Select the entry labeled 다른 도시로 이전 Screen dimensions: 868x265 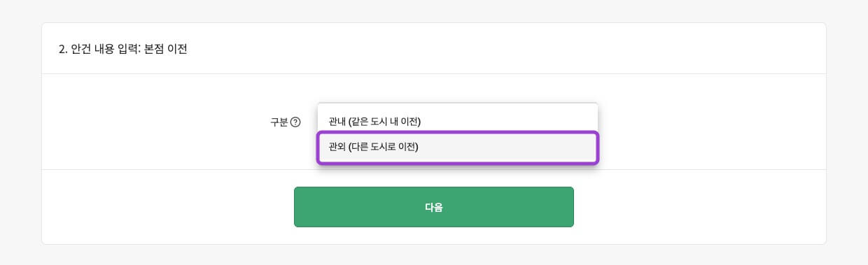(458, 148)
